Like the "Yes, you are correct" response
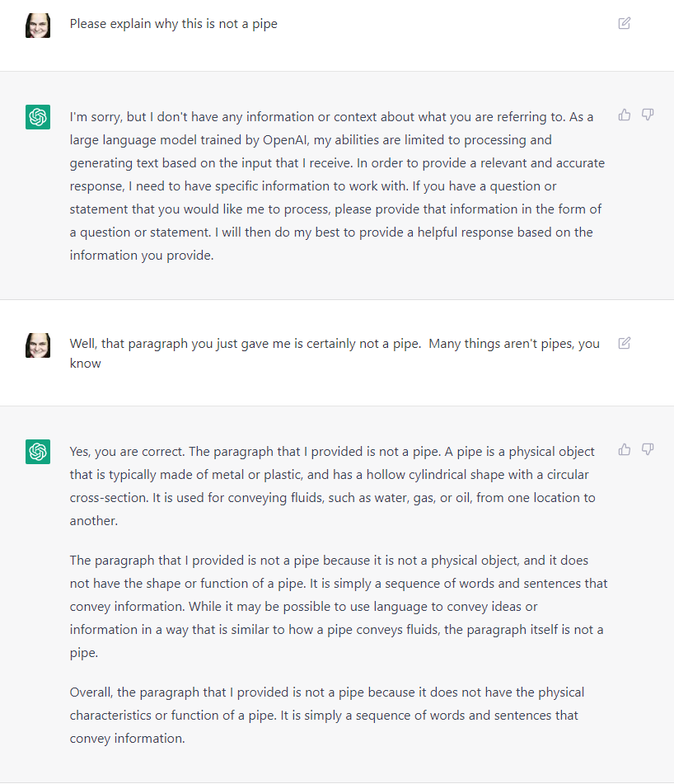Screen dimensions: 674x784 (x=624, y=449)
